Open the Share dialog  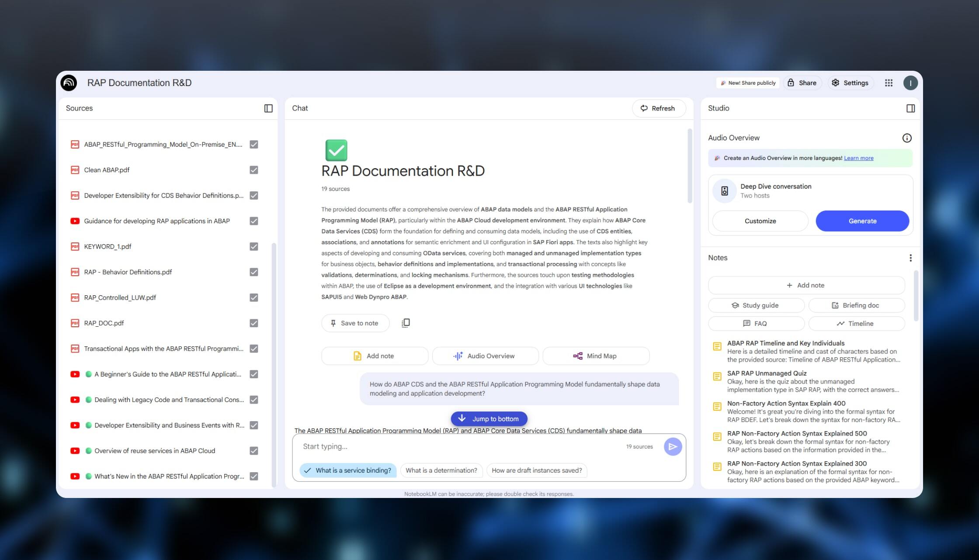(x=802, y=83)
